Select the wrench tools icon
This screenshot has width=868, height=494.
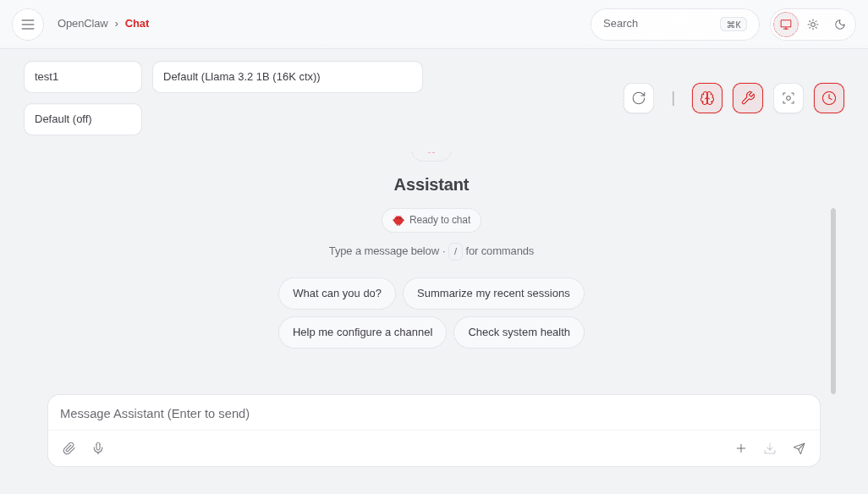748,98
